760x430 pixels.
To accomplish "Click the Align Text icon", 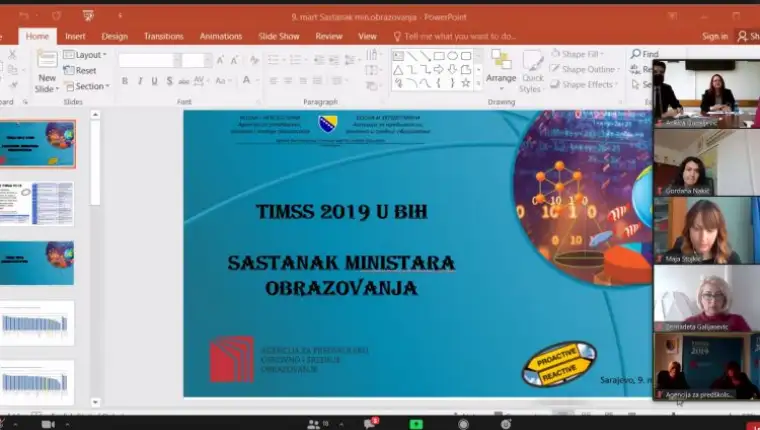I will tap(372, 70).
